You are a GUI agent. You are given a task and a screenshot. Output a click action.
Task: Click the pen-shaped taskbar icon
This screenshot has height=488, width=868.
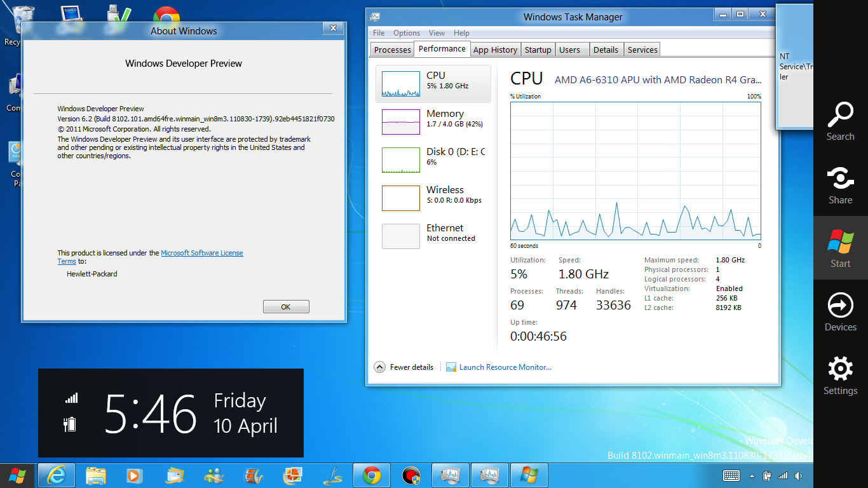click(332, 475)
